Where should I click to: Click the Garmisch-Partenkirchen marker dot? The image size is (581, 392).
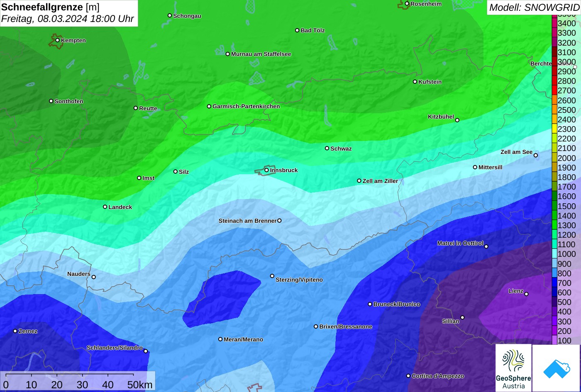point(209,106)
